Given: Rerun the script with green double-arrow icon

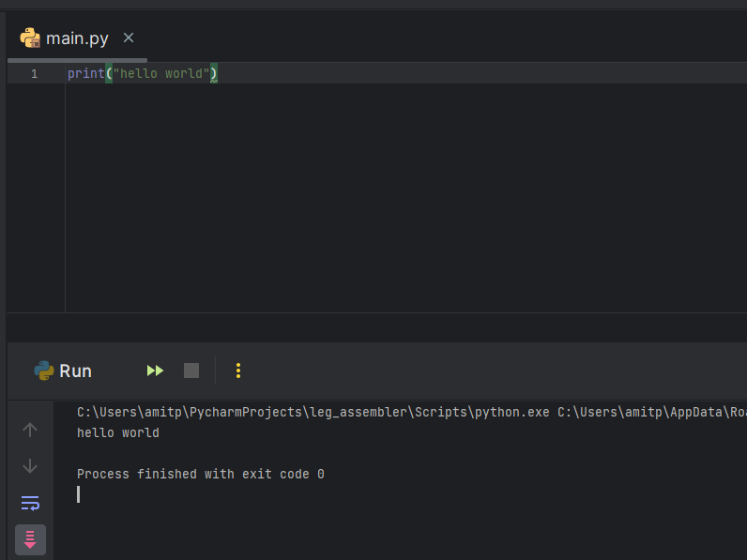Looking at the screenshot, I should 155,371.
